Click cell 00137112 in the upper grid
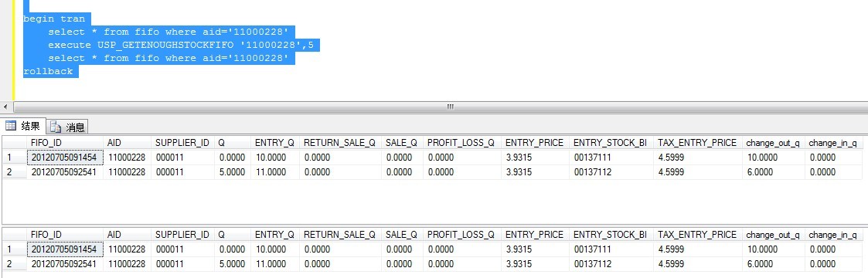868x278 pixels. click(x=611, y=172)
